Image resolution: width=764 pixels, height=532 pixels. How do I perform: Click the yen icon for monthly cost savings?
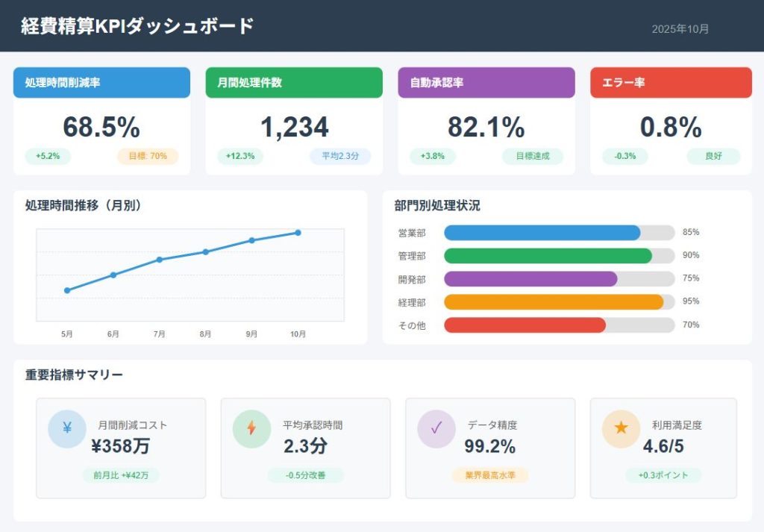point(67,428)
